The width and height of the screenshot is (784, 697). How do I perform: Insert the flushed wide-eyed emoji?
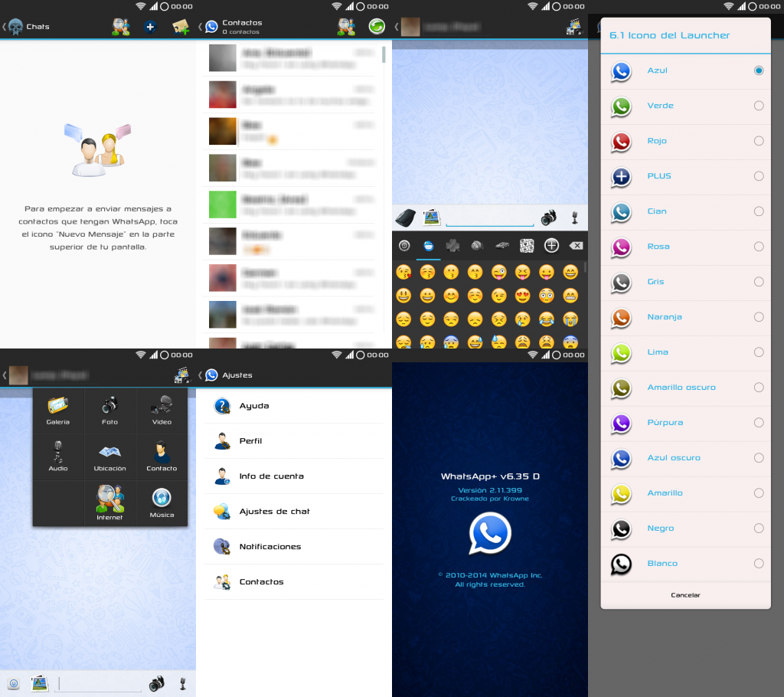tap(547, 296)
